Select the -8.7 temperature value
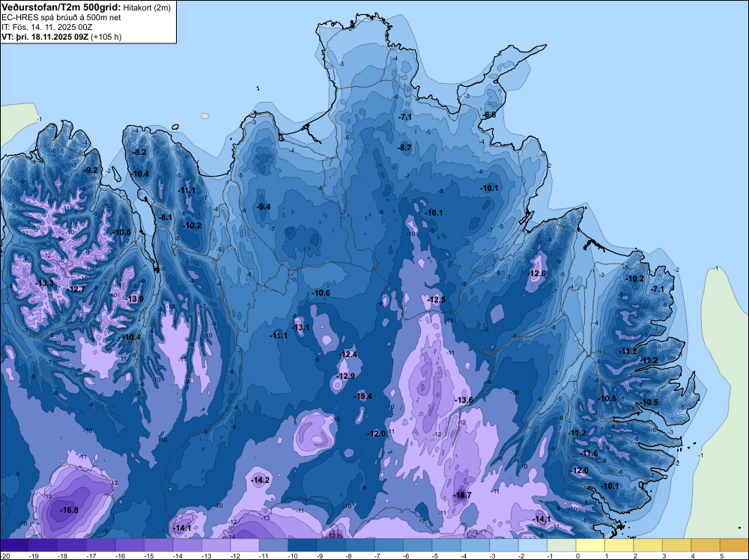This screenshot has height=560, width=749. 404,148
